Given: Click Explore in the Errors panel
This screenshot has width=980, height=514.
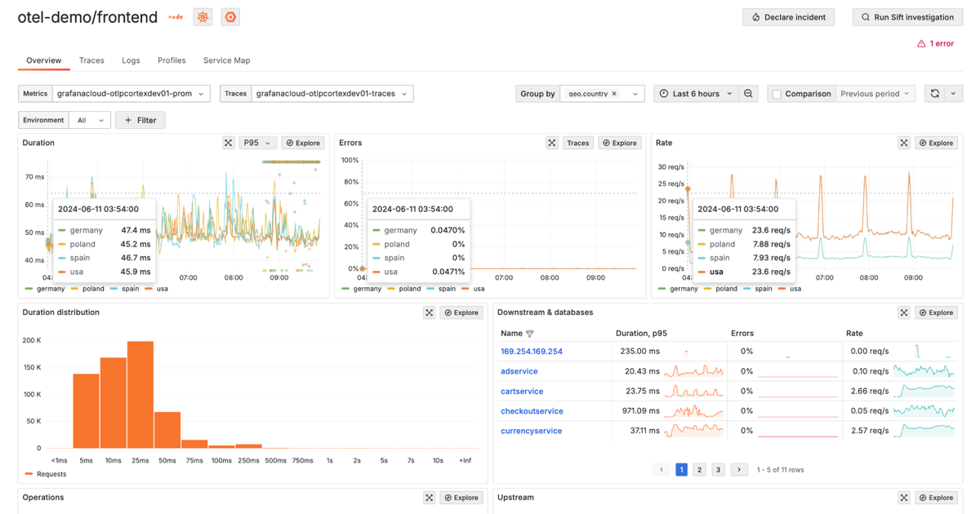Looking at the screenshot, I should pyautogui.click(x=620, y=143).
